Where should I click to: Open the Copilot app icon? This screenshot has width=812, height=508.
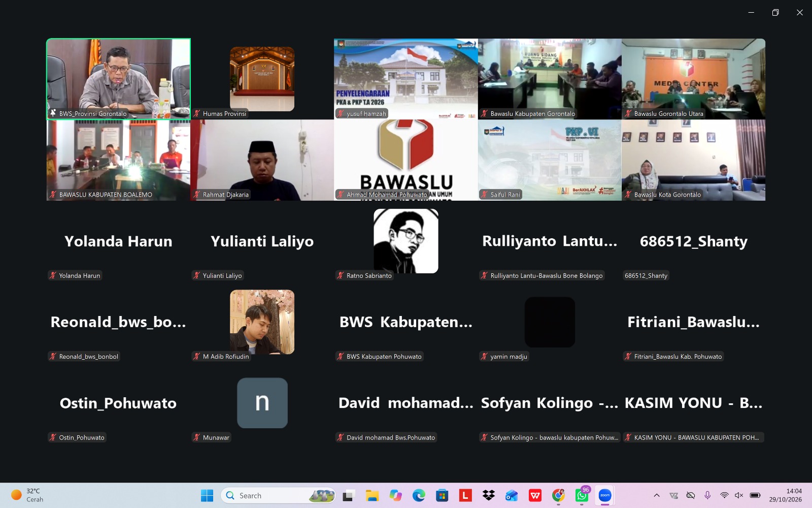395,496
